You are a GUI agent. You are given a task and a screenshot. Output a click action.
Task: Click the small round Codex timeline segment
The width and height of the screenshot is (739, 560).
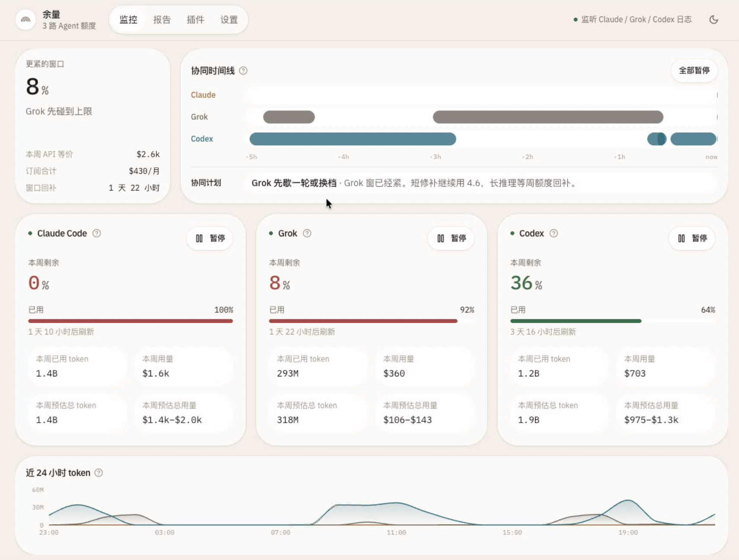click(x=656, y=139)
